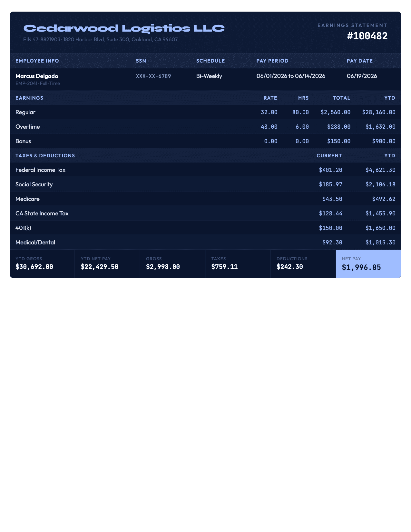Image resolution: width=411 pixels, height=532 pixels.
Task: Click the Regular YTD $28,160.00
Action: (379, 112)
